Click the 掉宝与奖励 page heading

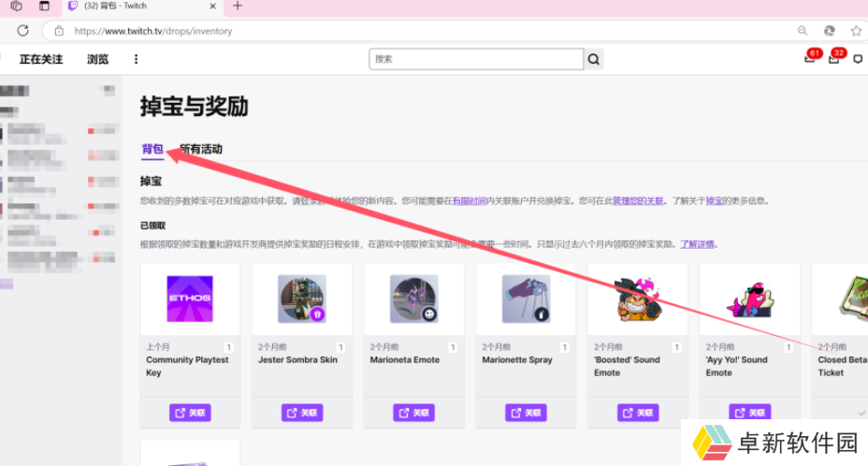(x=195, y=107)
